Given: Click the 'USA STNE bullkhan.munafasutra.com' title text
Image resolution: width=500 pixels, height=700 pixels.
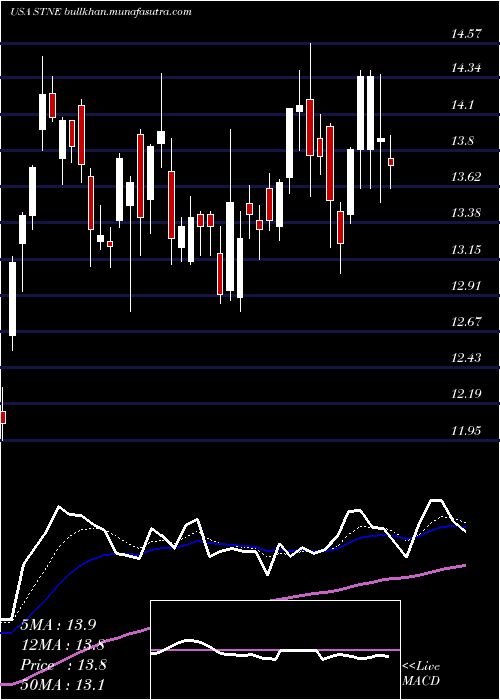Looking at the screenshot, I should (101, 12).
